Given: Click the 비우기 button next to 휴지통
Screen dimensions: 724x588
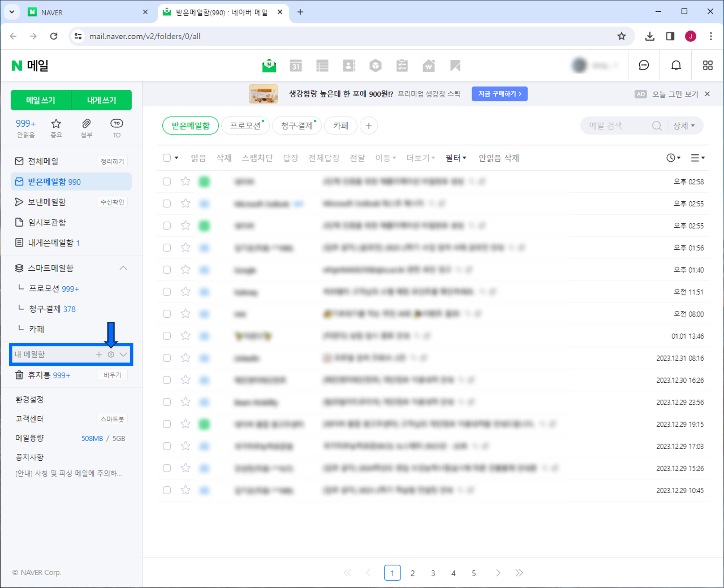Looking at the screenshot, I should click(x=112, y=375).
